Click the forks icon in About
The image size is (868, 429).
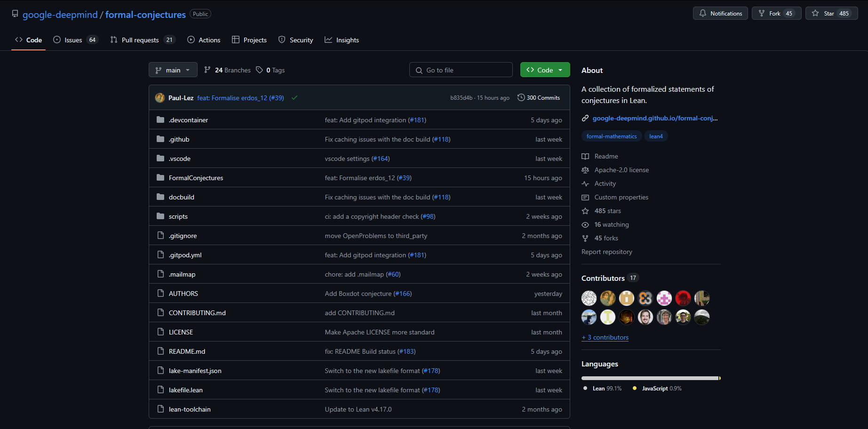point(585,238)
